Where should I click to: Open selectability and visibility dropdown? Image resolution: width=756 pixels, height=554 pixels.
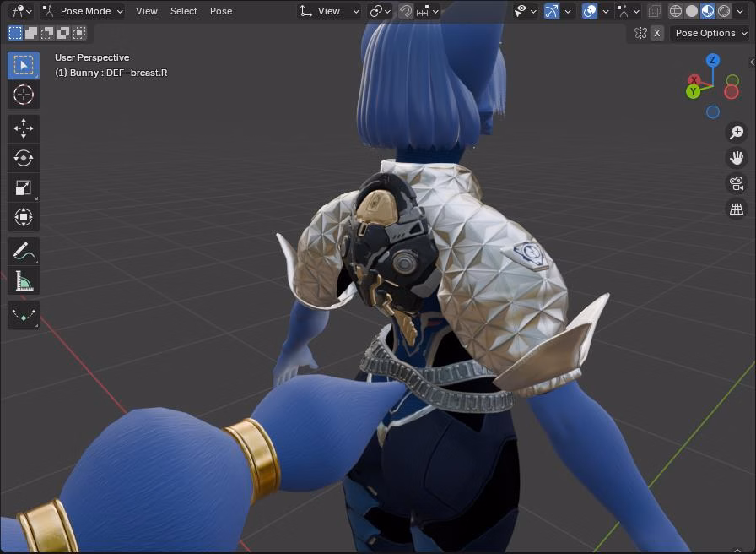525,11
